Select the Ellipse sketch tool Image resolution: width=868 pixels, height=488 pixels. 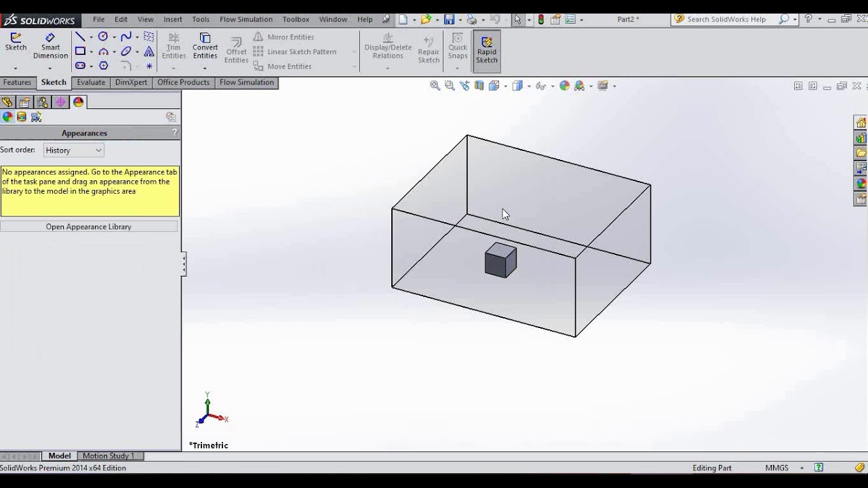click(126, 52)
